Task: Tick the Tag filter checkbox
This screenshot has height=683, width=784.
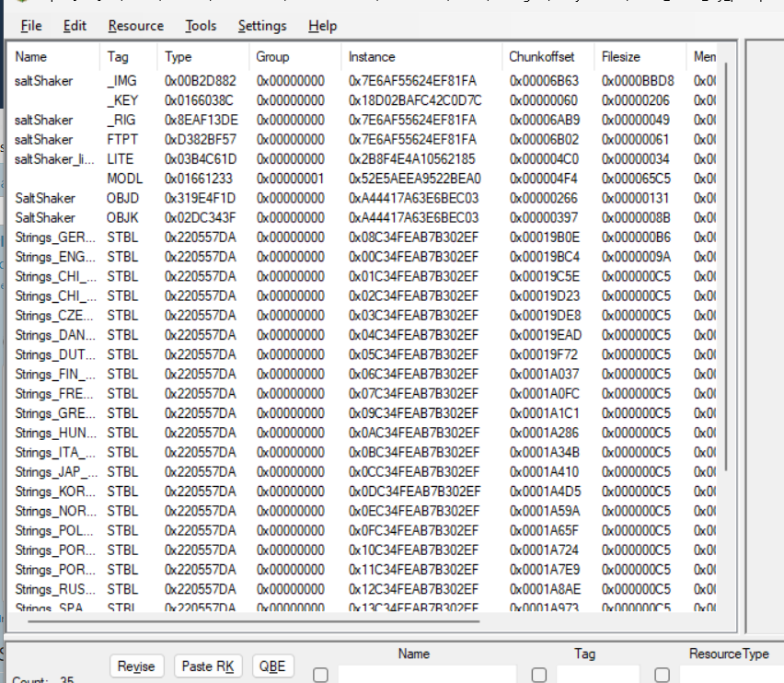Action: 539,675
